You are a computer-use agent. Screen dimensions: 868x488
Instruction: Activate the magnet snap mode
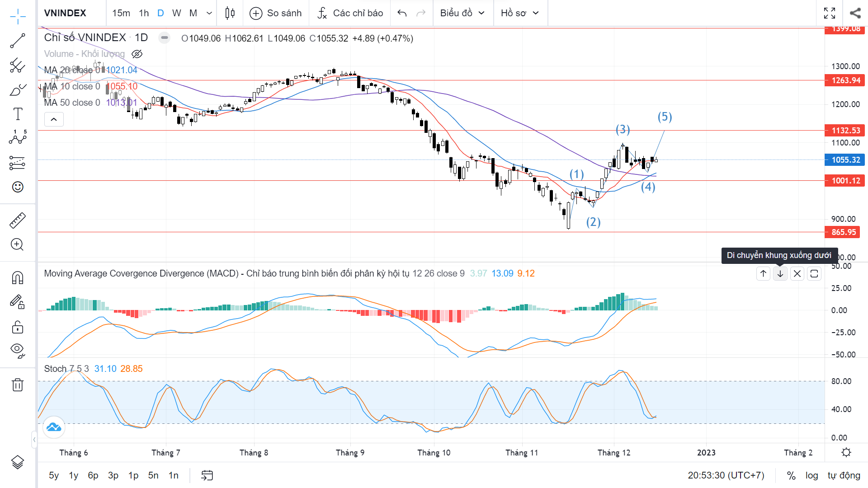[18, 277]
